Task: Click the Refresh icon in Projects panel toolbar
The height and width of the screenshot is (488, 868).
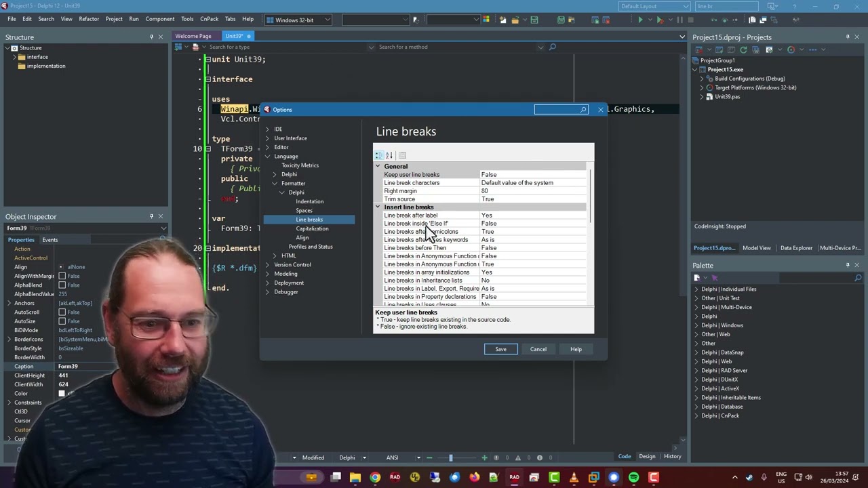Action: click(743, 49)
